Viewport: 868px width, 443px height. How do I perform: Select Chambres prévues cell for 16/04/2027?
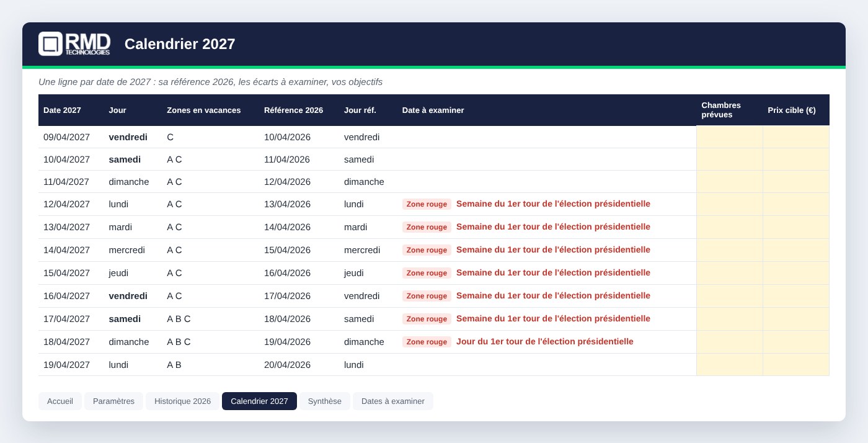pos(730,296)
